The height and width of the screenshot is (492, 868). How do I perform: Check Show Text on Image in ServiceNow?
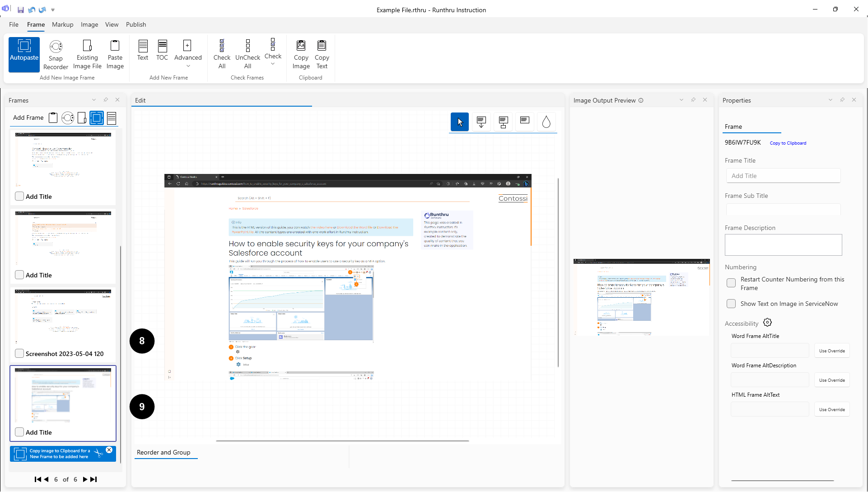(731, 304)
